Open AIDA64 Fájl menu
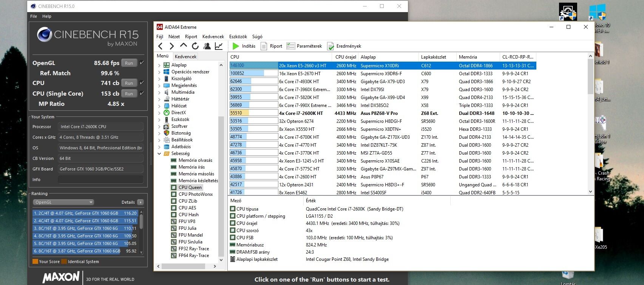The width and height of the screenshot is (644, 285). pyautogui.click(x=160, y=37)
